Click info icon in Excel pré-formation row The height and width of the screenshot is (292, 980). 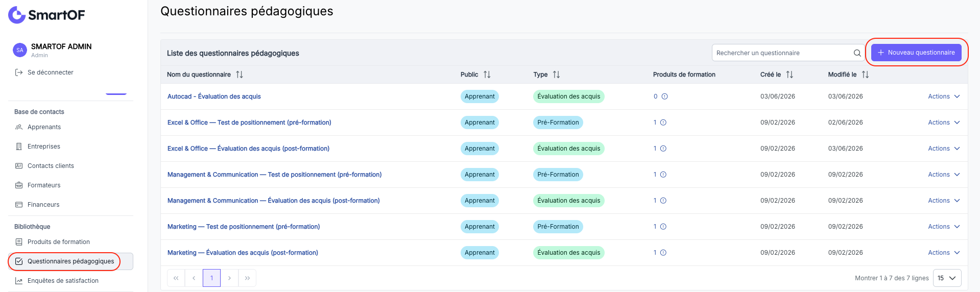point(663,123)
